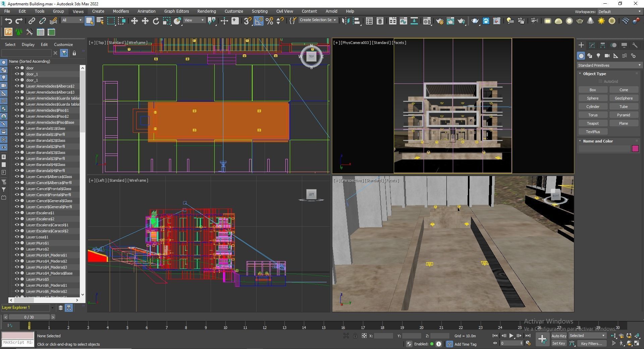The width and height of the screenshot is (644, 349).
Task: Open Select by Name dialog
Action: (x=100, y=21)
